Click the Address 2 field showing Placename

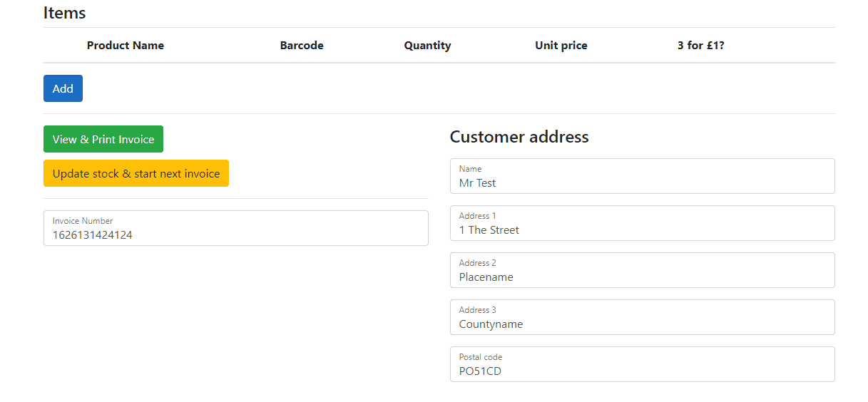coord(642,270)
